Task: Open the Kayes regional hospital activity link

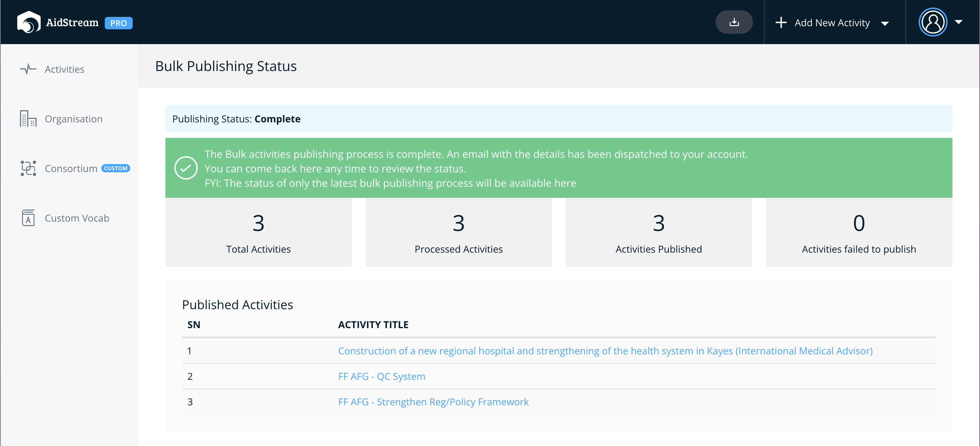Action: pos(605,351)
